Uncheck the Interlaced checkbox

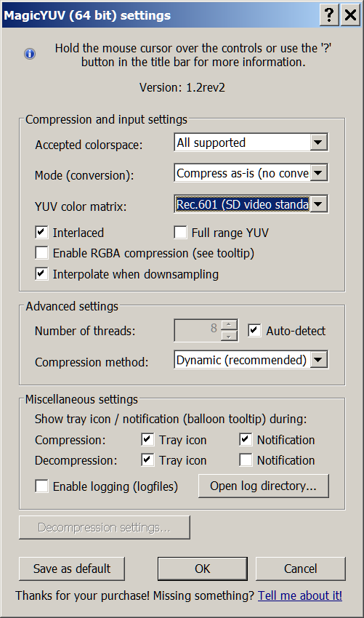(41, 232)
